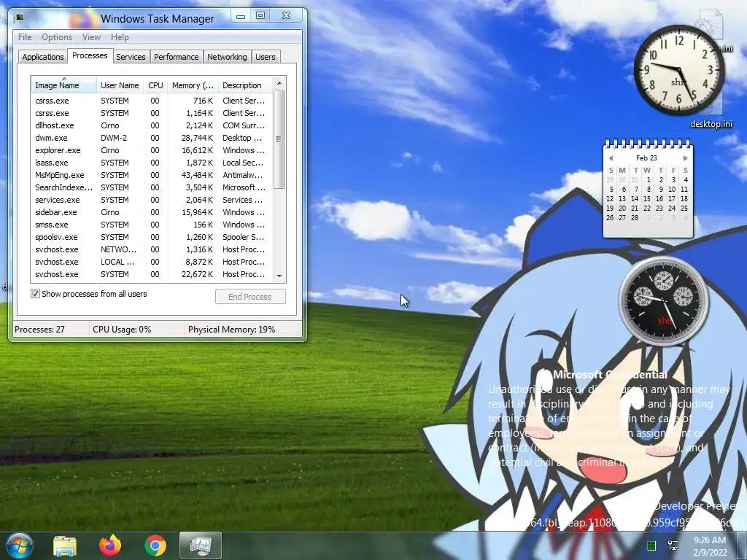Sort by Description column header
The height and width of the screenshot is (560, 747).
pyautogui.click(x=245, y=85)
